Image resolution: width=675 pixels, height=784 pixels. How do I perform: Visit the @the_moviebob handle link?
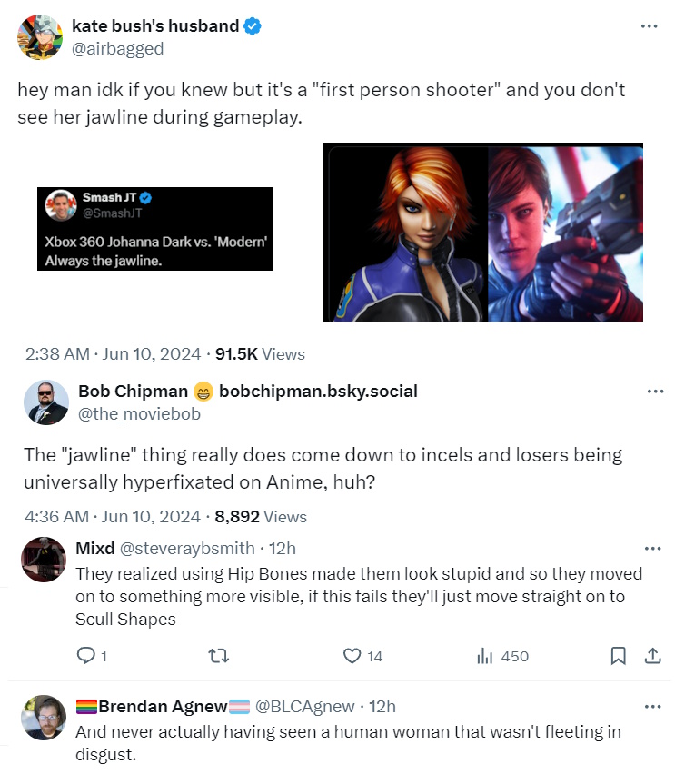coord(139,414)
